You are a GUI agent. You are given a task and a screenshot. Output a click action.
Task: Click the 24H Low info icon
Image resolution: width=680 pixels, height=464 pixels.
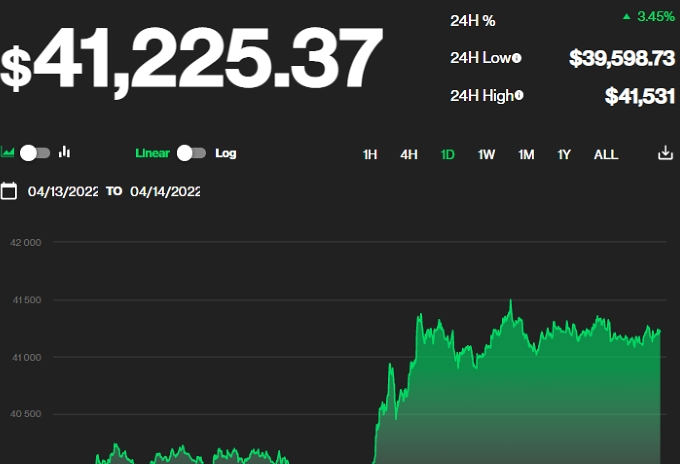(x=517, y=58)
